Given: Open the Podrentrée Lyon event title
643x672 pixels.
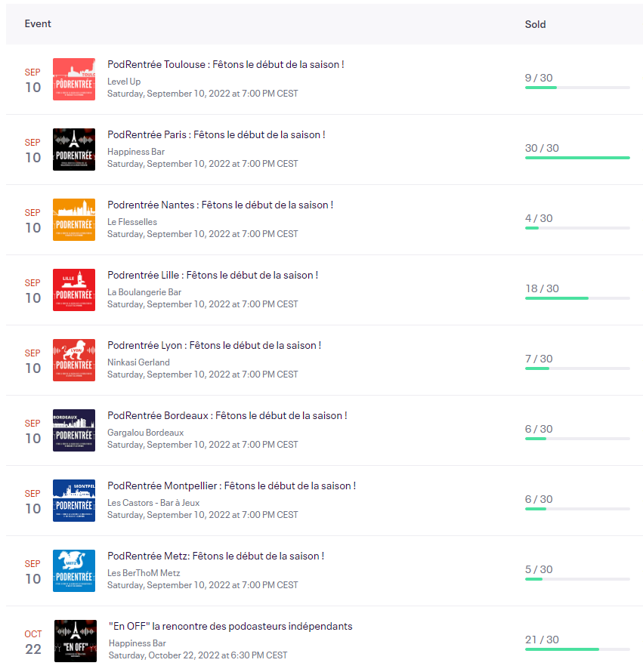Looking at the screenshot, I should point(214,345).
